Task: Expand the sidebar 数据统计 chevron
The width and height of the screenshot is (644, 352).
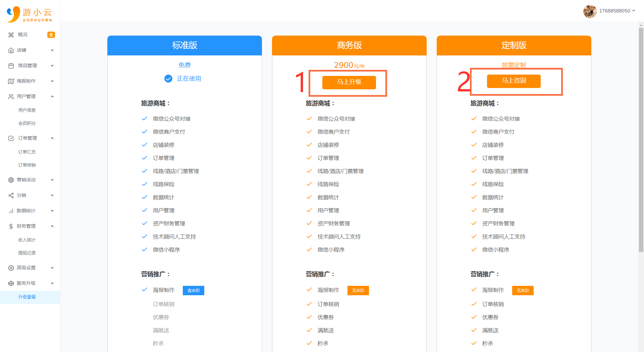Action: tap(52, 211)
